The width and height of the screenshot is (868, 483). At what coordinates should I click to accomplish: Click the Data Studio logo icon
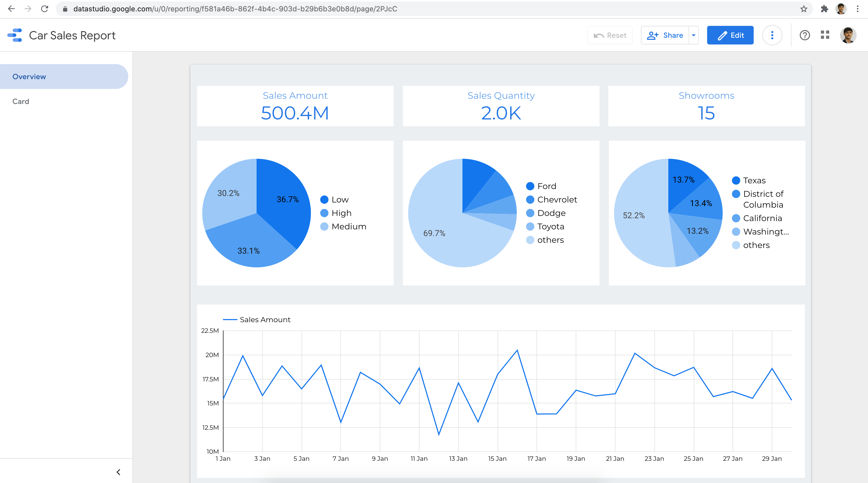[15, 35]
